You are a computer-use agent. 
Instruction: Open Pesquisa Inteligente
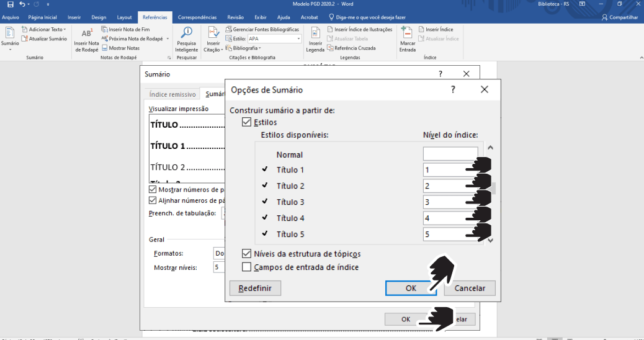[x=187, y=40]
